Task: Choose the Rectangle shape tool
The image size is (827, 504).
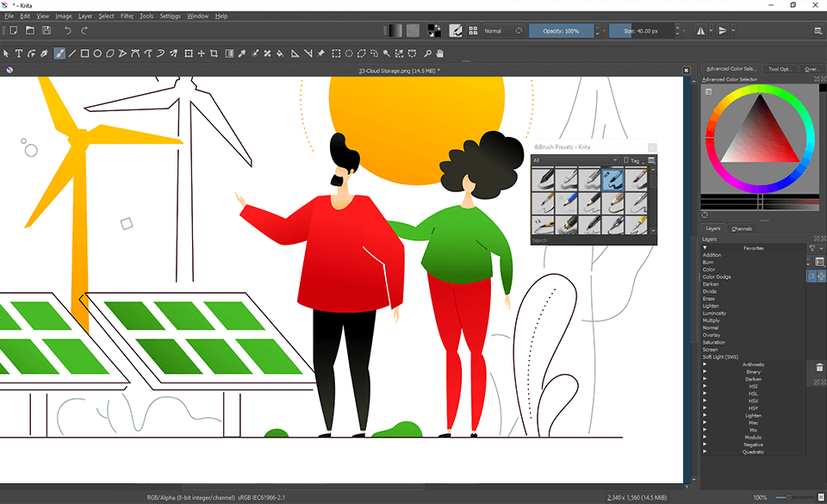Action: coord(85,53)
